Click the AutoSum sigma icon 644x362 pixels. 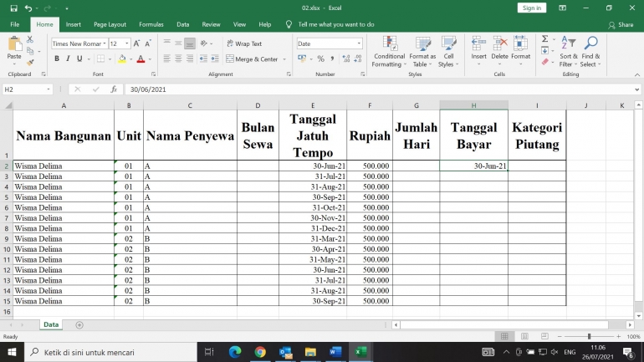pyautogui.click(x=545, y=39)
